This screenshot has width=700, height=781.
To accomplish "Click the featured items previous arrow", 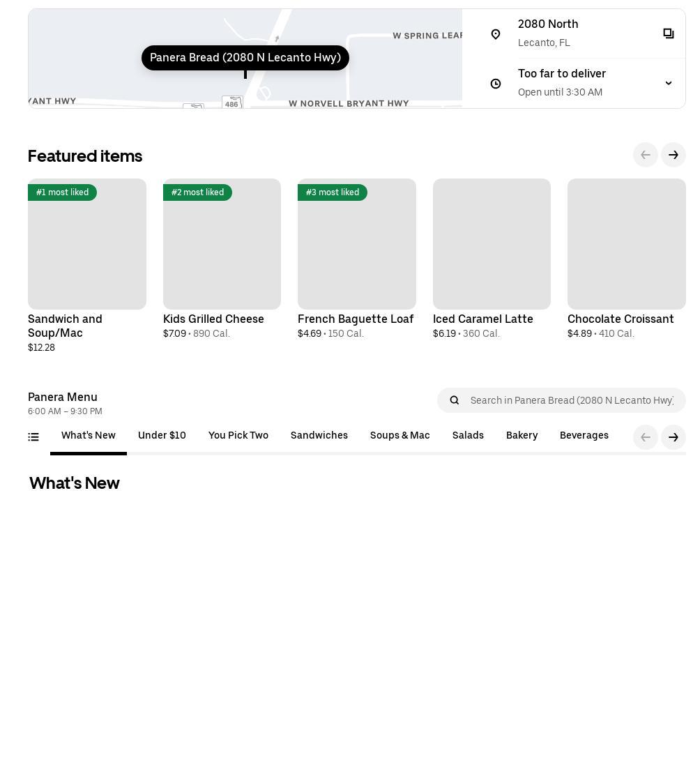I will pyautogui.click(x=645, y=155).
